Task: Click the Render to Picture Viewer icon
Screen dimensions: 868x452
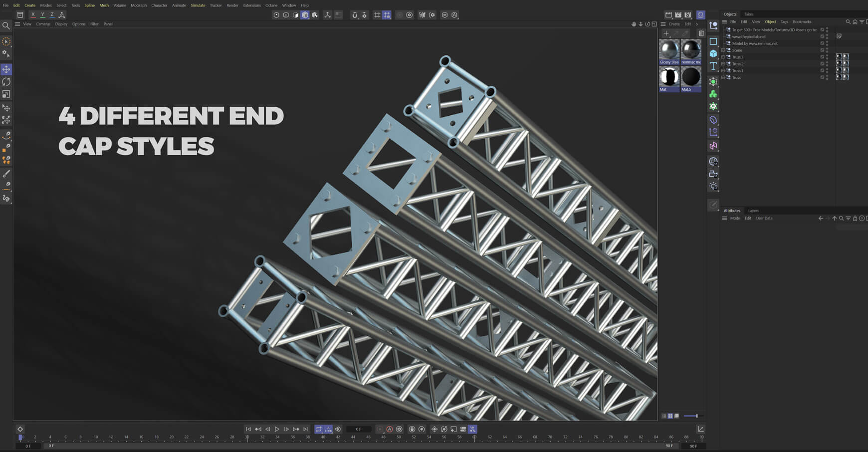Action: (x=678, y=15)
